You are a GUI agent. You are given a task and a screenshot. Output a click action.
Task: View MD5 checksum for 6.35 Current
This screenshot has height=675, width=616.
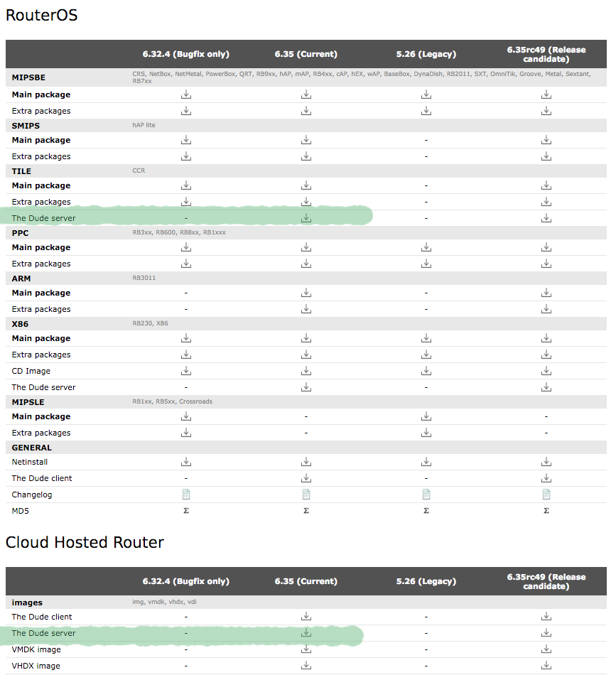click(x=306, y=511)
